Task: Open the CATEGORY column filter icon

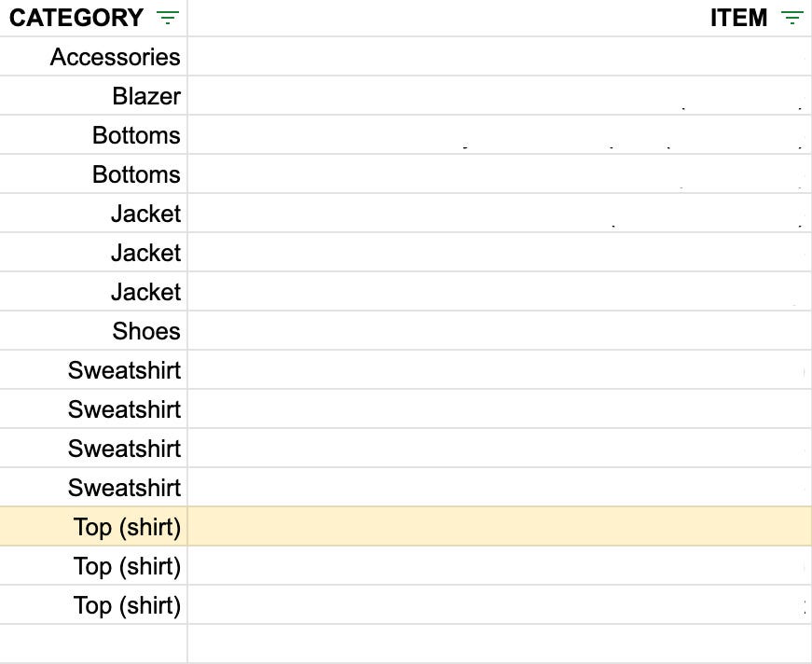Action: point(168,18)
